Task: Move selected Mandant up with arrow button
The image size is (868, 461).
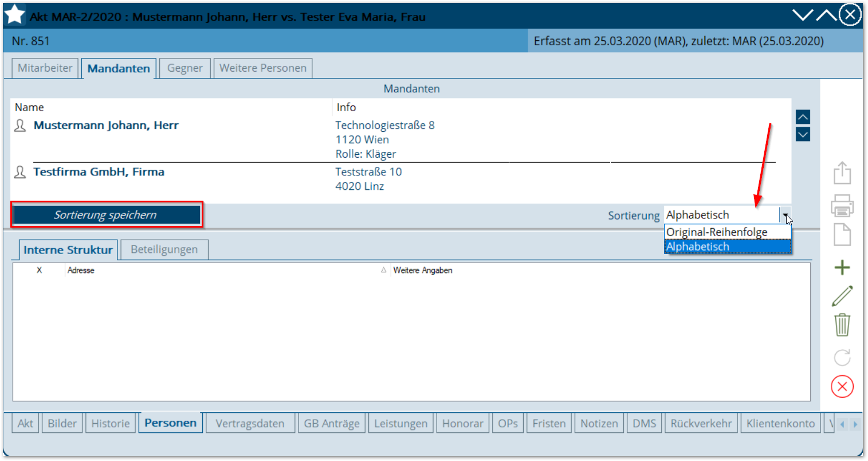Action: [803, 117]
